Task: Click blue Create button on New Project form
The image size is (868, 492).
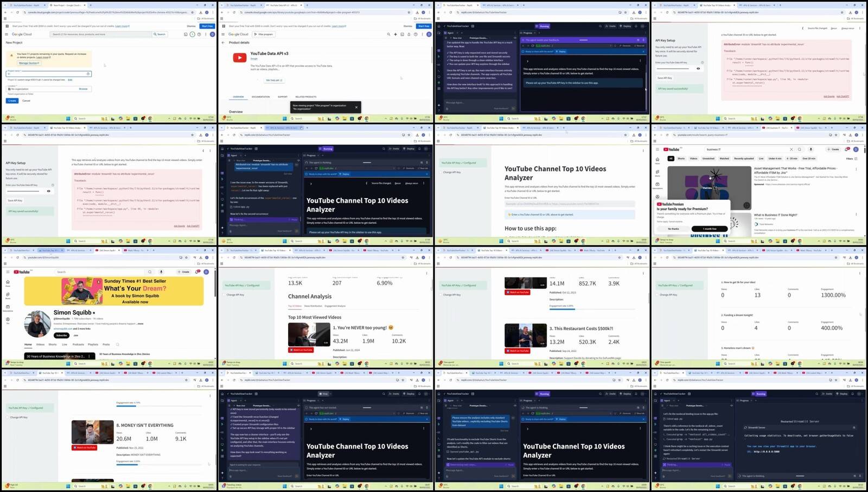Action: coord(12,100)
